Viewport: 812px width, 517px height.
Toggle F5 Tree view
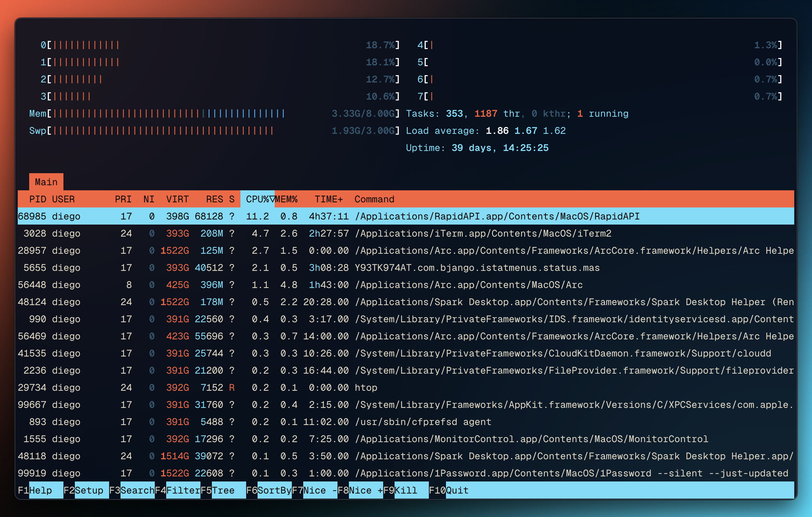tap(223, 490)
